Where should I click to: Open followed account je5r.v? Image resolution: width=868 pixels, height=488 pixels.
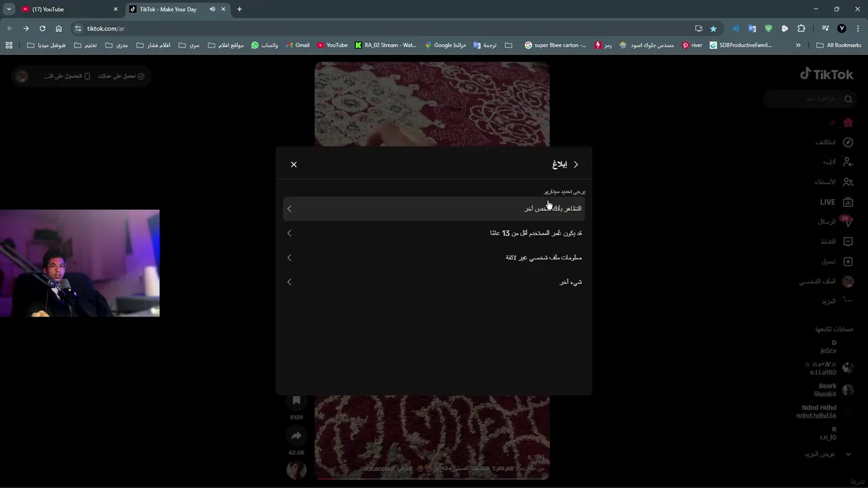click(x=829, y=347)
